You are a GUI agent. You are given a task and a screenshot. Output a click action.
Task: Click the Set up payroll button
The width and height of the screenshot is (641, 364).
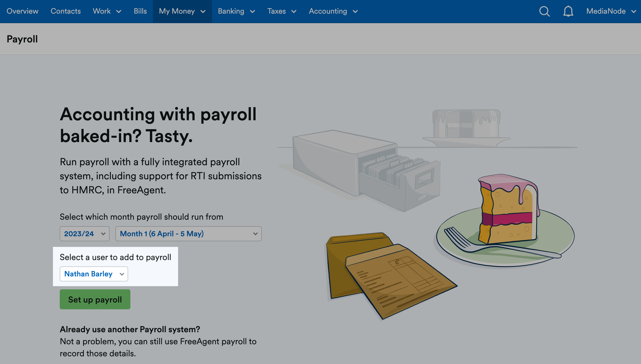pyautogui.click(x=95, y=299)
